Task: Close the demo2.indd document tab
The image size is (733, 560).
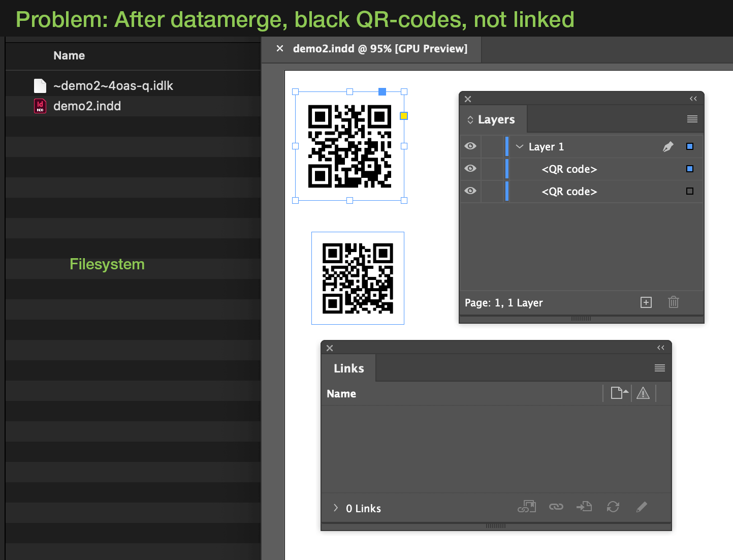Action: pyautogui.click(x=280, y=48)
